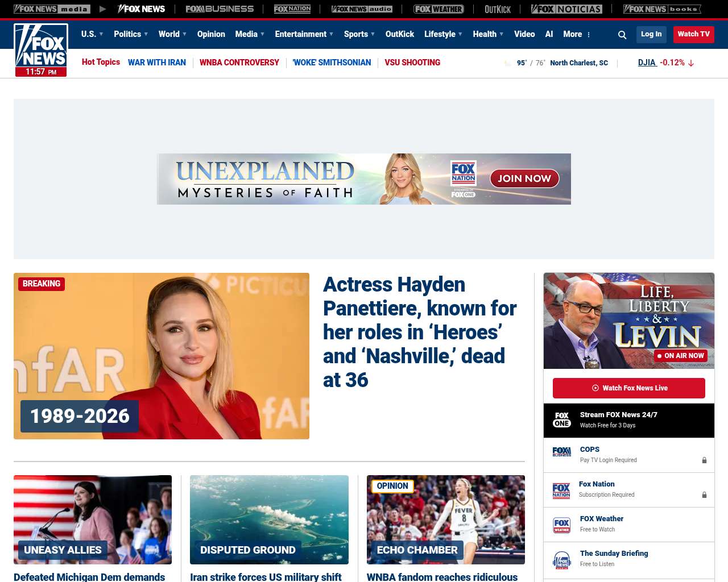
Task: Click the Fox News Radio icon by Sunday Briefing
Action: (x=562, y=560)
